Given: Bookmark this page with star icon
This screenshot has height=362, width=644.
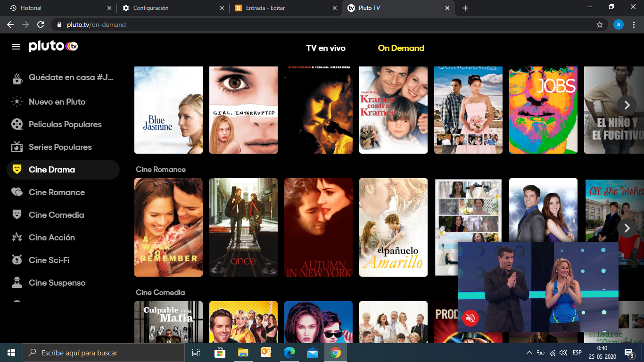Looking at the screenshot, I should 600,25.
